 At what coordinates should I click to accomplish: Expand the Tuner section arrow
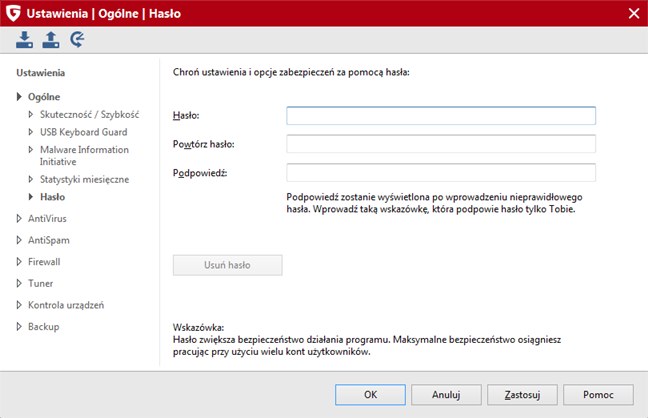pyautogui.click(x=19, y=283)
